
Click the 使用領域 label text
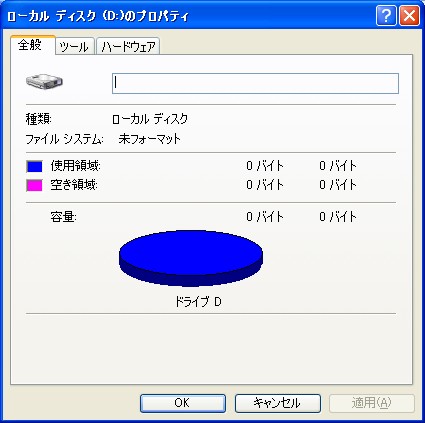tap(76, 166)
